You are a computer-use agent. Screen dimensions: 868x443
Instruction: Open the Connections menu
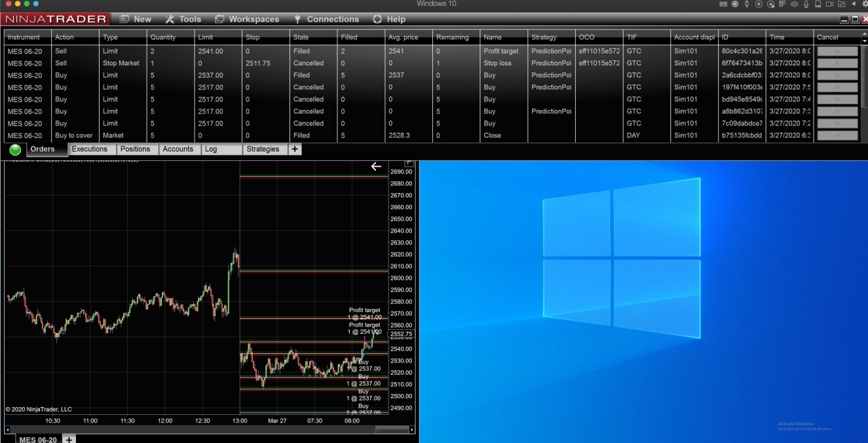coord(326,19)
